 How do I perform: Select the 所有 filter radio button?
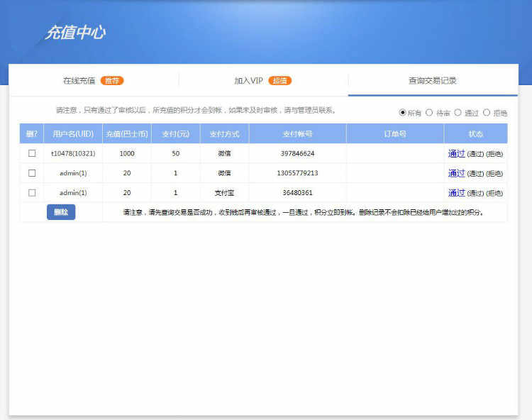click(402, 112)
